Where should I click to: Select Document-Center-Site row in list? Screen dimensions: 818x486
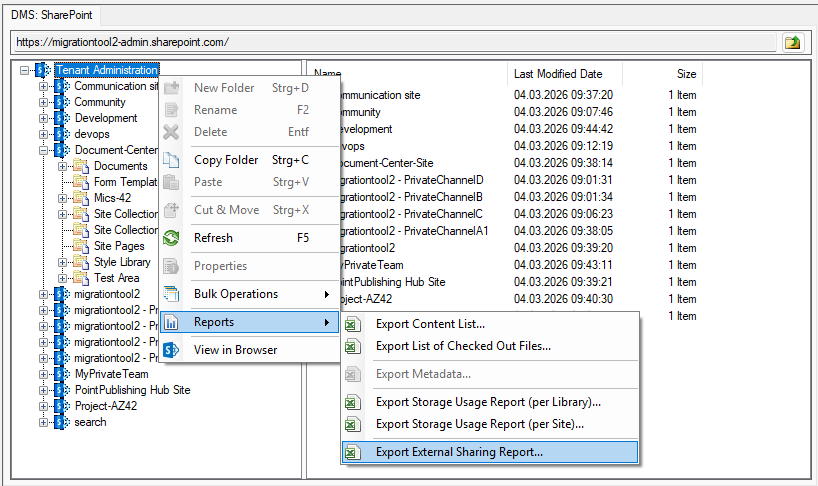coord(505,163)
